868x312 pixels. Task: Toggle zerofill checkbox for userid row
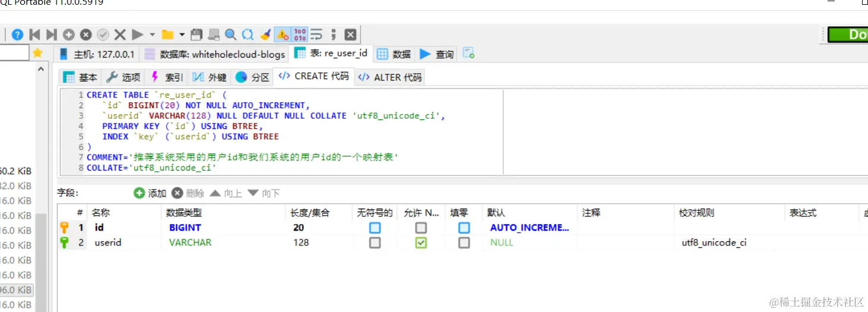pyautogui.click(x=464, y=242)
